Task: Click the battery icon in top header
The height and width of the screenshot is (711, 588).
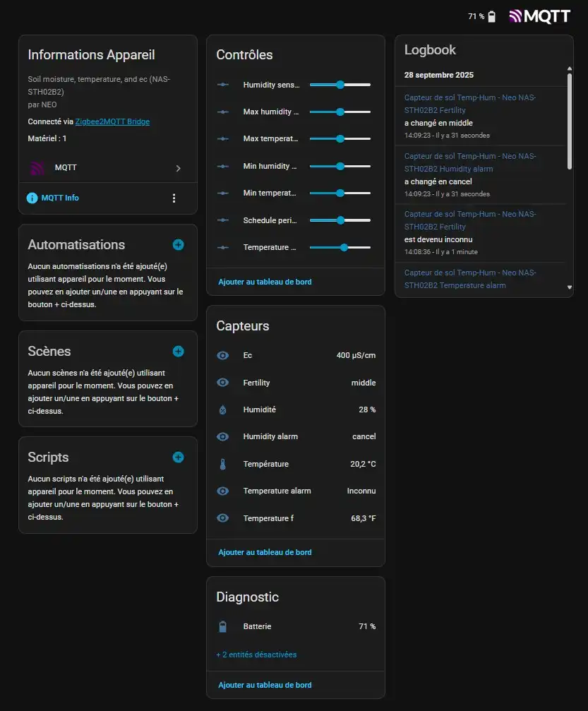Action: pos(492,16)
